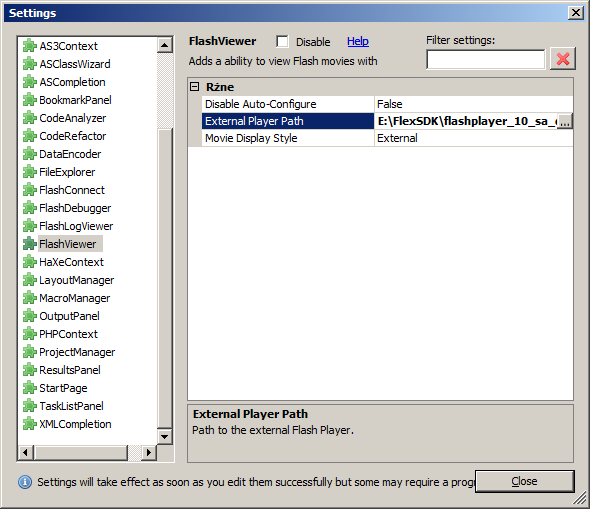Viewport: 590px width, 509px height.
Task: Click the plugin list vertical scrollbar thumb
Action: (x=164, y=278)
